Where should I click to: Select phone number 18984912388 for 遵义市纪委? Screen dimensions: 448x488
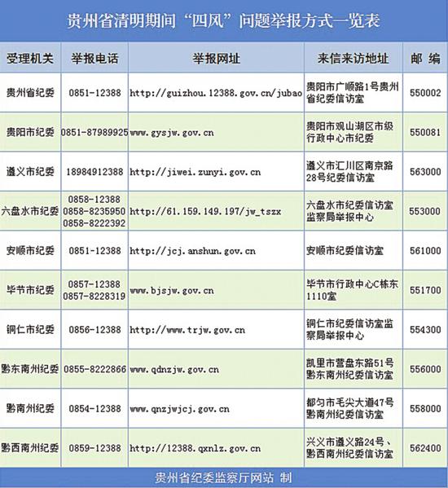point(94,172)
